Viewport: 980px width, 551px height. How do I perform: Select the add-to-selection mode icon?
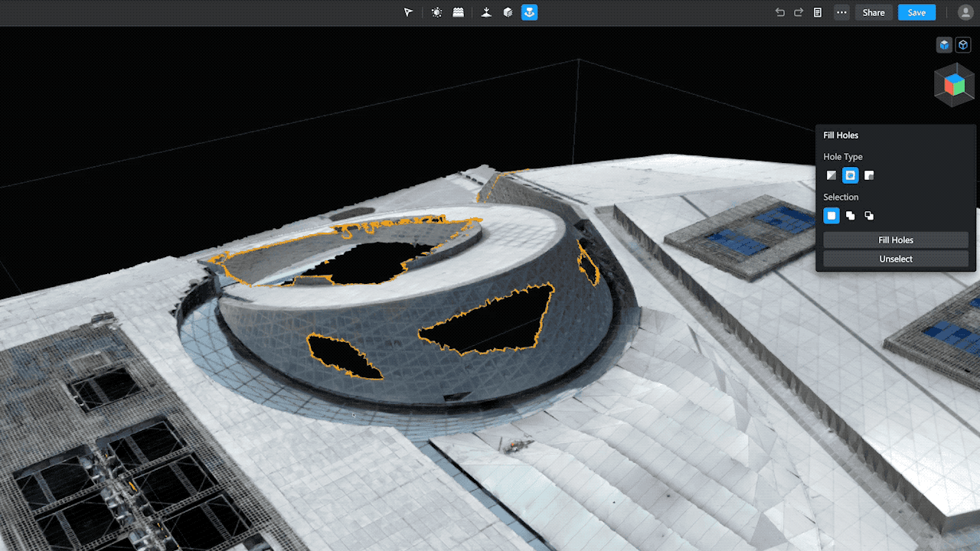(x=850, y=216)
